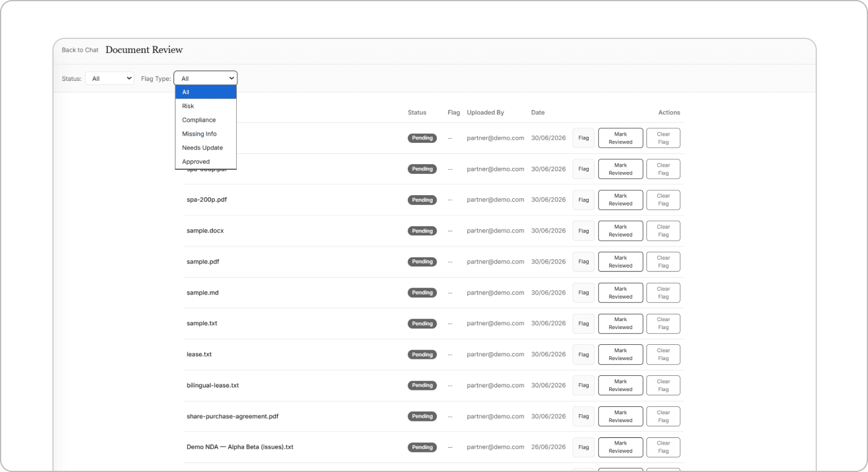
Task: Click the Uploaded By column header
Action: pos(485,113)
